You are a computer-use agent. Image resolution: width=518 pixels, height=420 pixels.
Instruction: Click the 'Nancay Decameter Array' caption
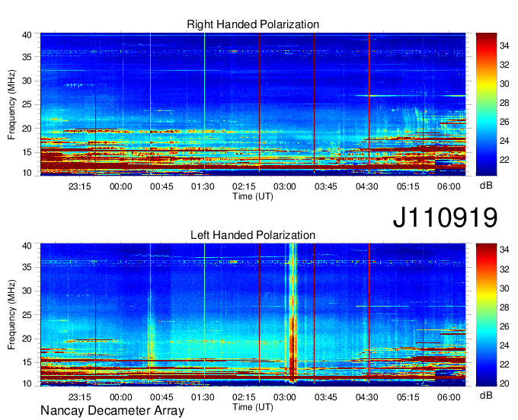click(112, 411)
